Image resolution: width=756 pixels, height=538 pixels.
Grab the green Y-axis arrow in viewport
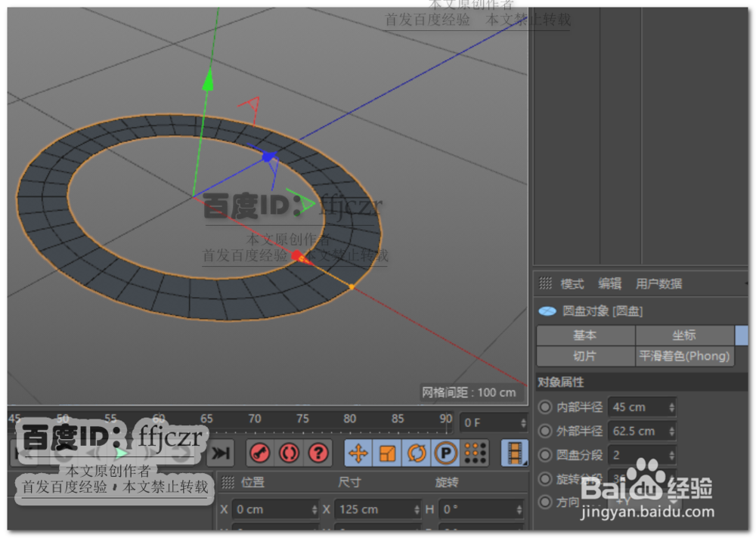pos(209,80)
